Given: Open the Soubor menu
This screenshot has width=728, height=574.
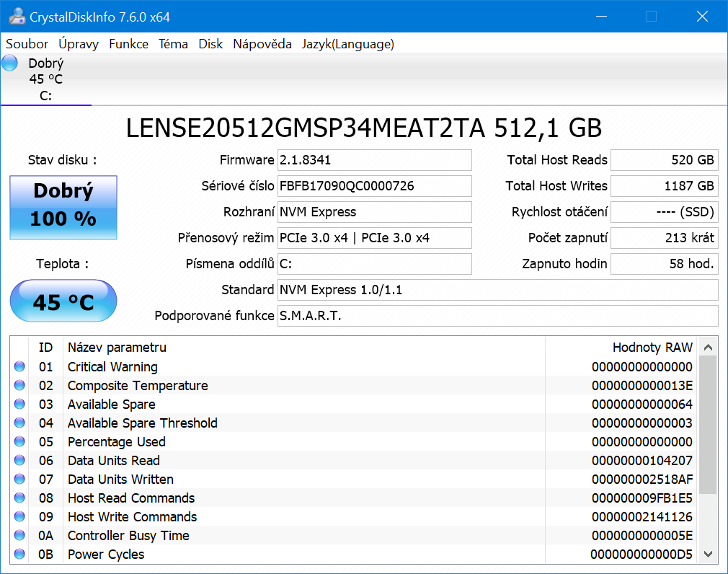Looking at the screenshot, I should pos(27,44).
